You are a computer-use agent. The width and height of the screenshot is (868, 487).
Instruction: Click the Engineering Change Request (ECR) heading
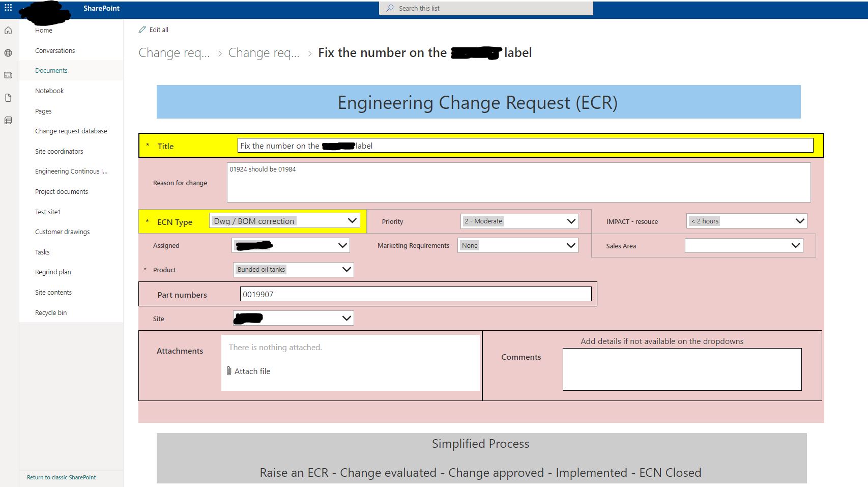[478, 102]
